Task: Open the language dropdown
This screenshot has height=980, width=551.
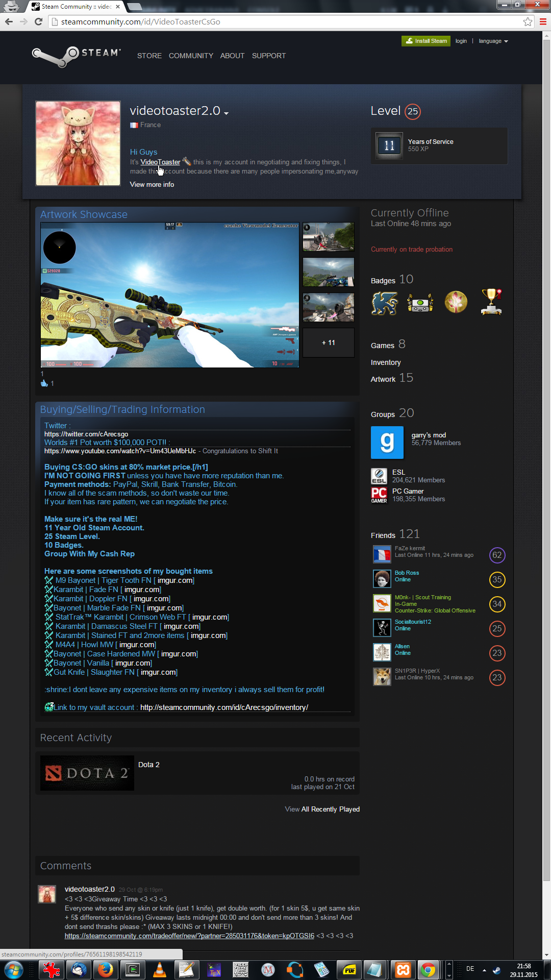Action: pos(493,41)
